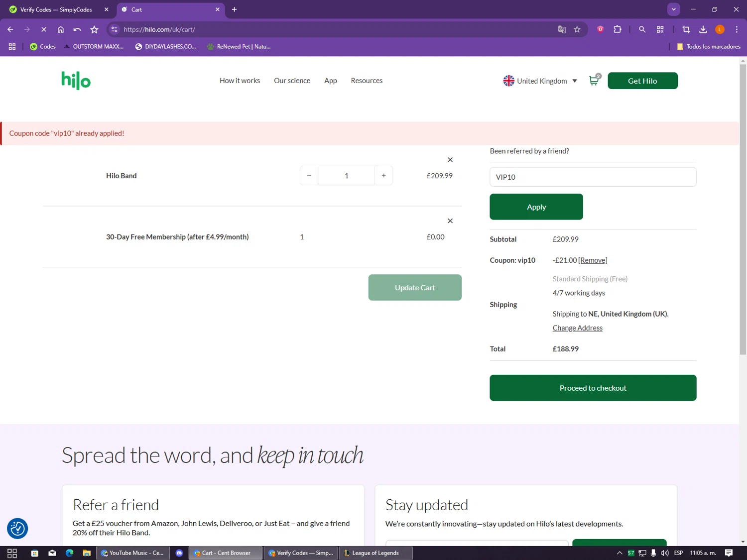Open the extensions puzzle icon
Image resolution: width=747 pixels, height=560 pixels.
point(618,29)
